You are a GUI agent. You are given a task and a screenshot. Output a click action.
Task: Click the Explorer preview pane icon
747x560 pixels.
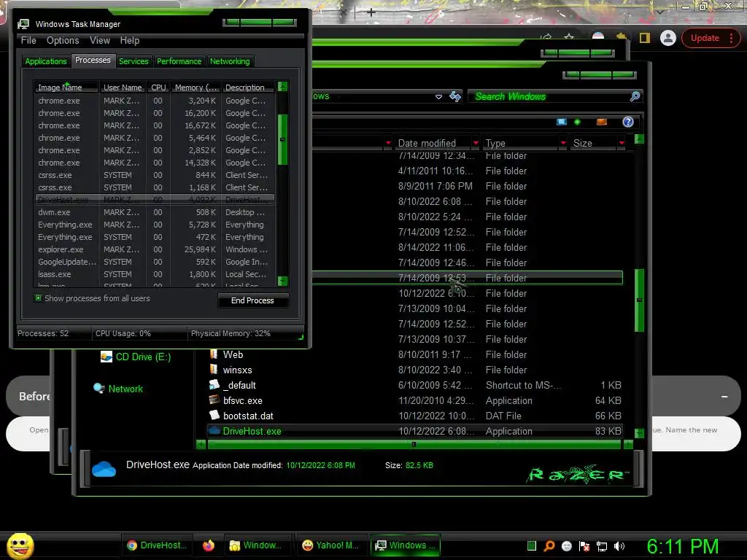tap(602, 122)
